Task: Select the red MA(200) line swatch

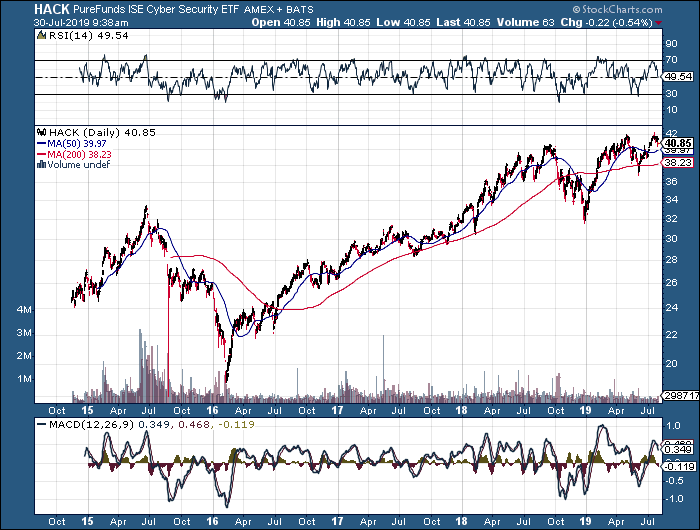Action: [x=42, y=154]
